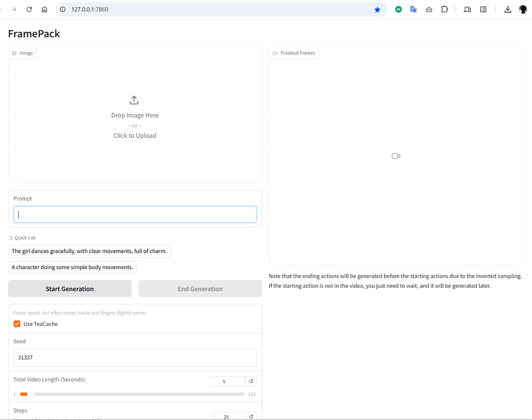Reset Total Video Length with the reset icon

251,381
